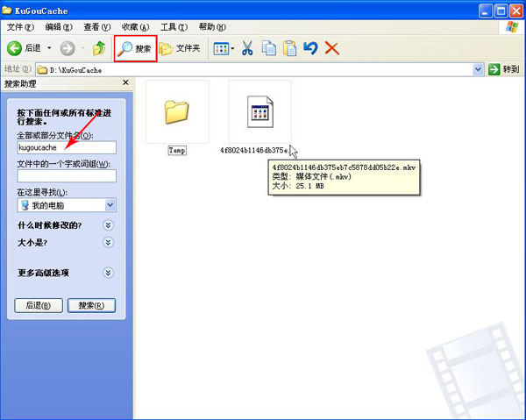Click the KuGouCache title bar folder icon

tap(7, 10)
